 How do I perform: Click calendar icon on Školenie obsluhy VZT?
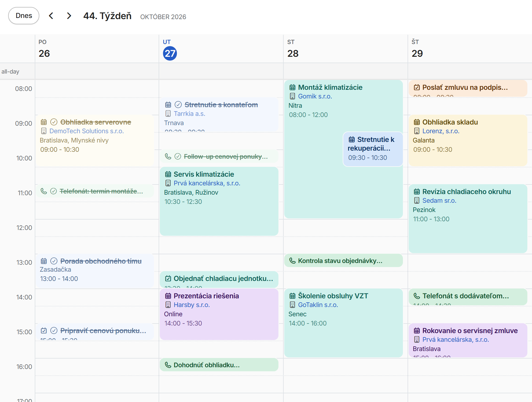click(x=293, y=296)
